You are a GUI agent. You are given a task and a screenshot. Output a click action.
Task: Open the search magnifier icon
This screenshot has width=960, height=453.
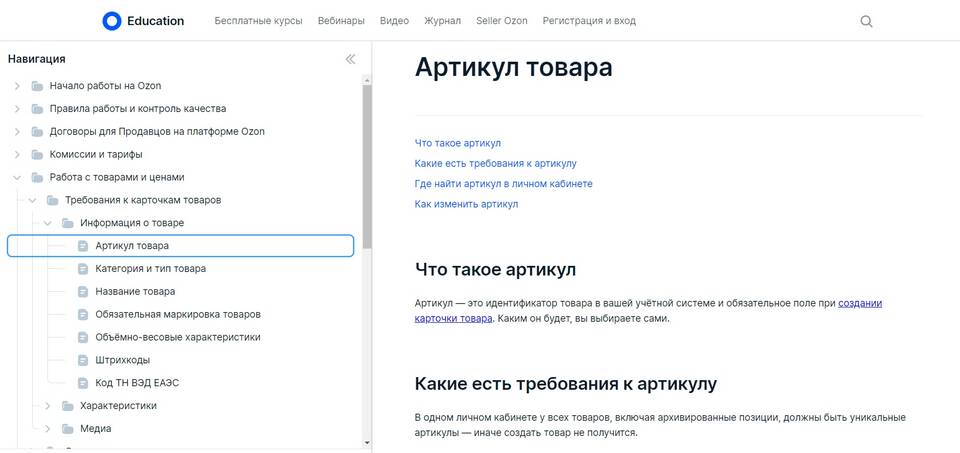point(866,21)
